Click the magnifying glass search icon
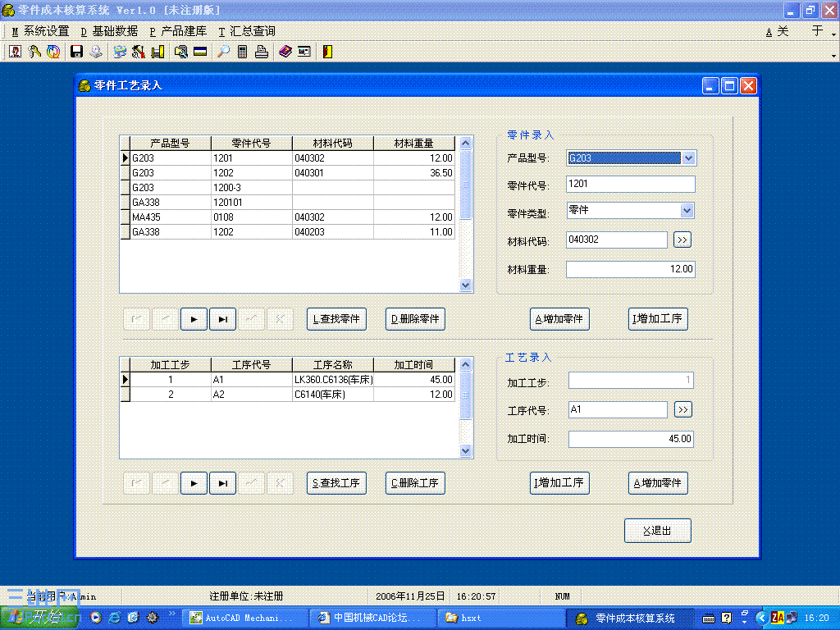This screenshot has height=630, width=840. click(223, 52)
